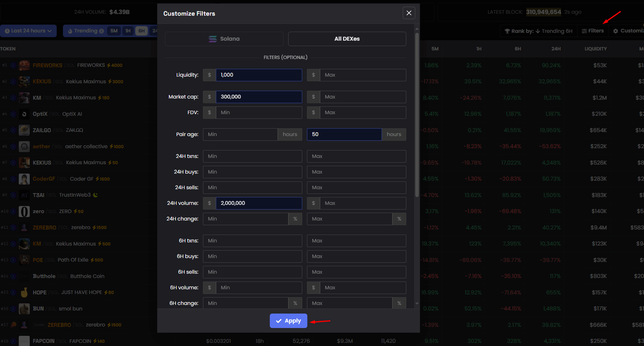The image size is (644, 346).
Task: Click the Trending info icon
Action: pyautogui.click(x=102, y=31)
